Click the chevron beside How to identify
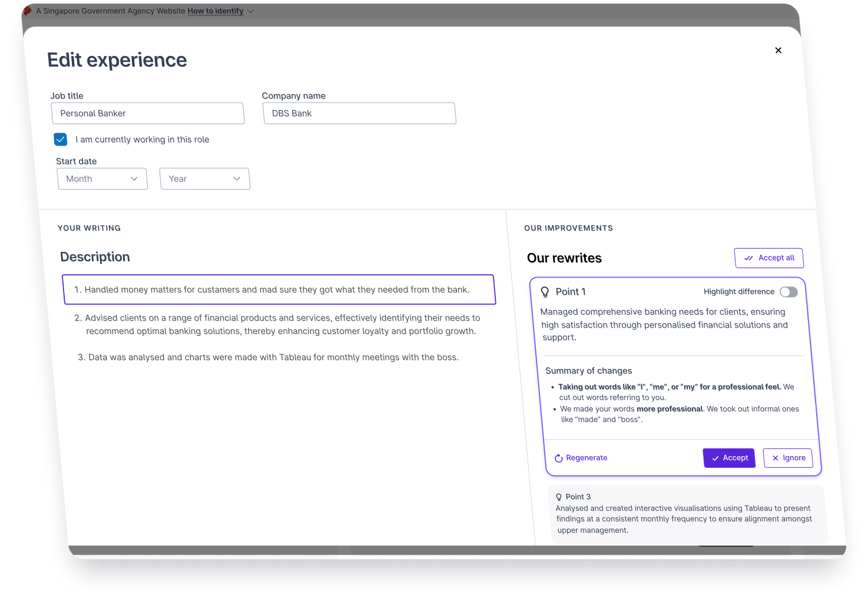868x597 pixels. 250,11
